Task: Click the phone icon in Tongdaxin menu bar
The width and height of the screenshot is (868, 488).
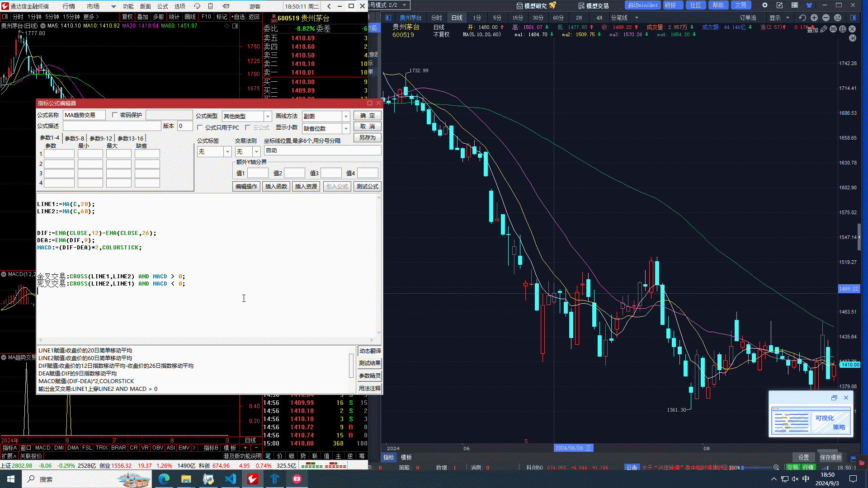Action: coord(210,6)
